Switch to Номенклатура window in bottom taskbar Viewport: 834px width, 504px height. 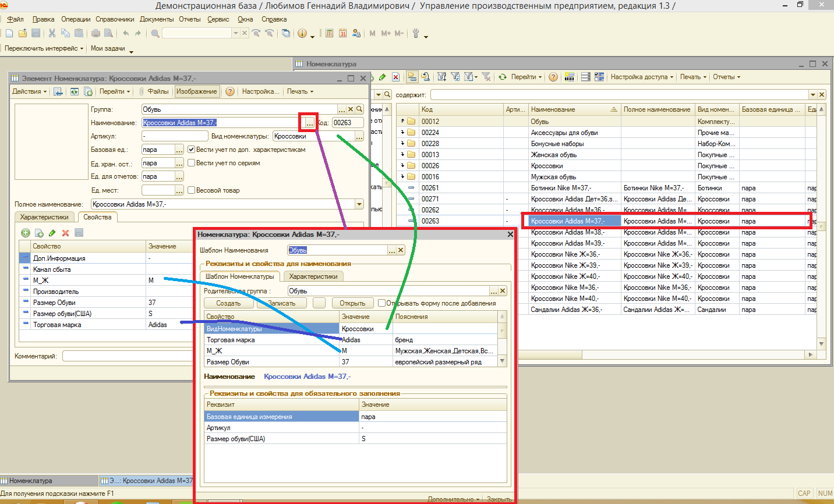[49, 481]
